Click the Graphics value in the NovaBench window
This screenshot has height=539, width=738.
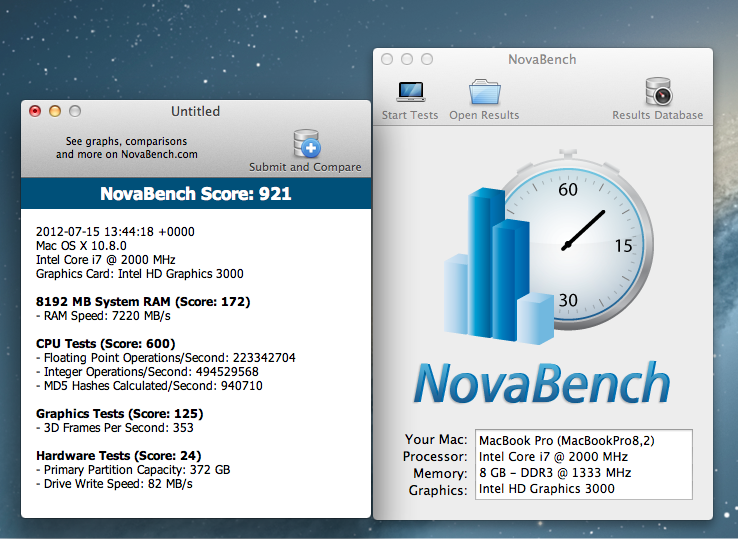tap(546, 489)
